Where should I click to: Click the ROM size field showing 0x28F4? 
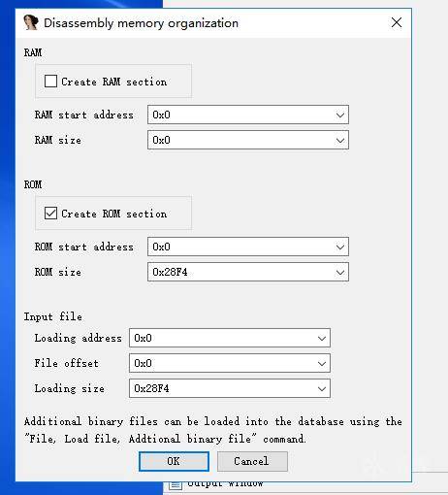coord(248,272)
